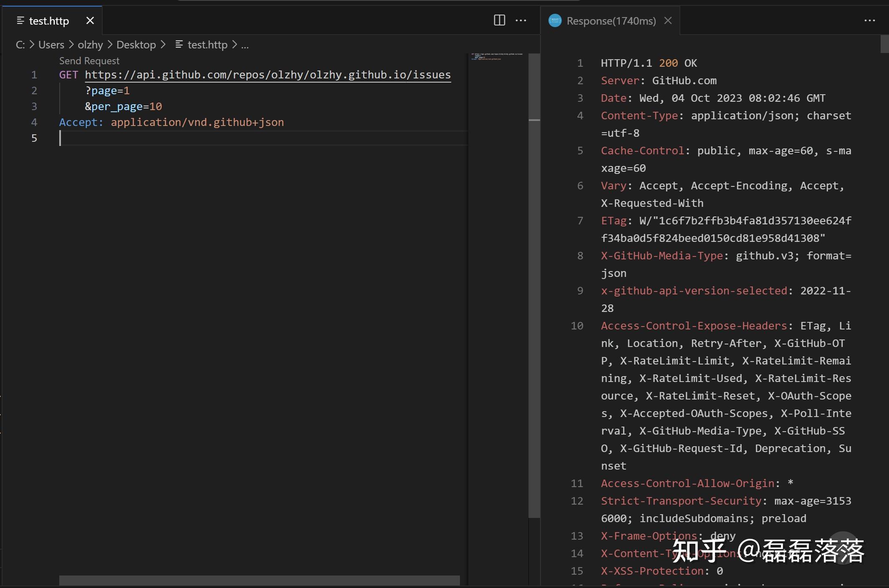This screenshot has height=588, width=889.
Task: Click the split editor icon
Action: point(499,20)
